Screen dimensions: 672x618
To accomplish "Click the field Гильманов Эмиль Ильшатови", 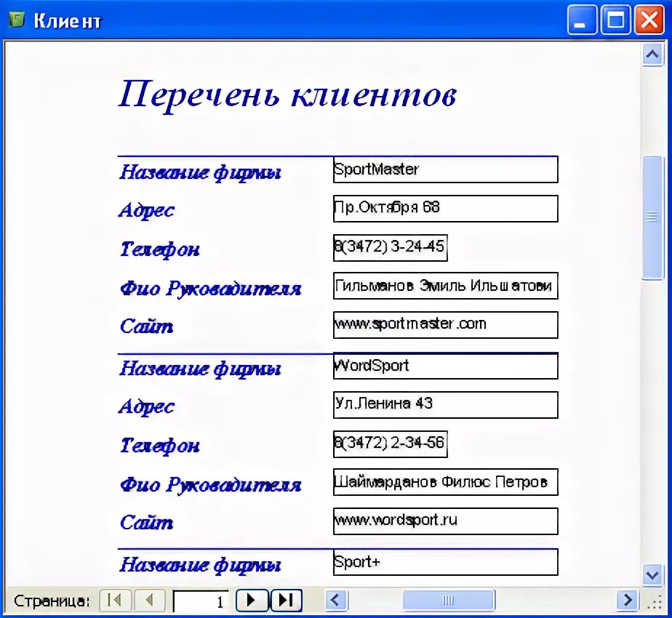I will click(446, 286).
